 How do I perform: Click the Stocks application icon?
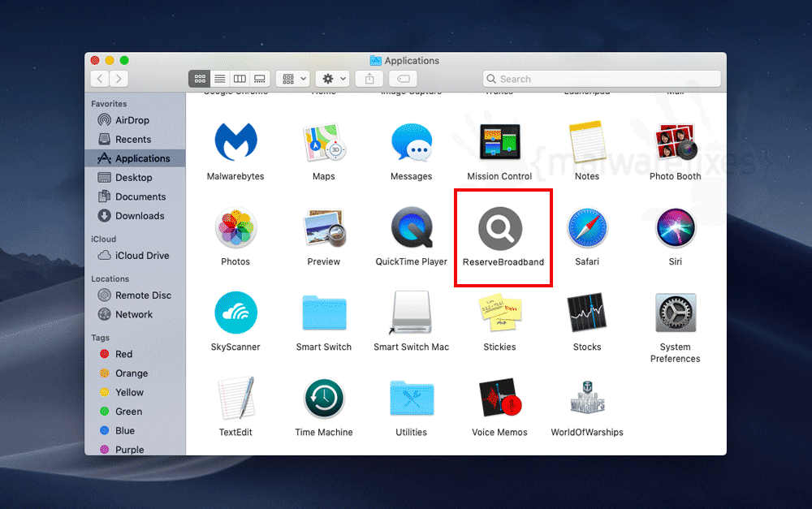tap(587, 313)
